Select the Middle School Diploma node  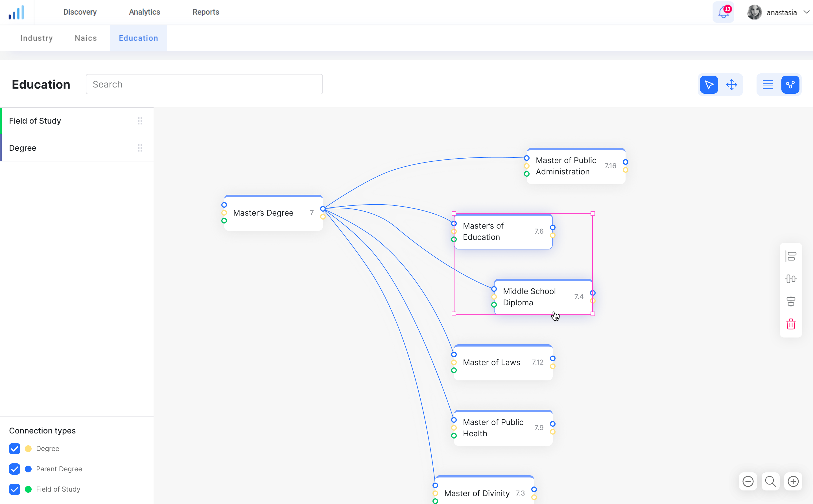(543, 297)
